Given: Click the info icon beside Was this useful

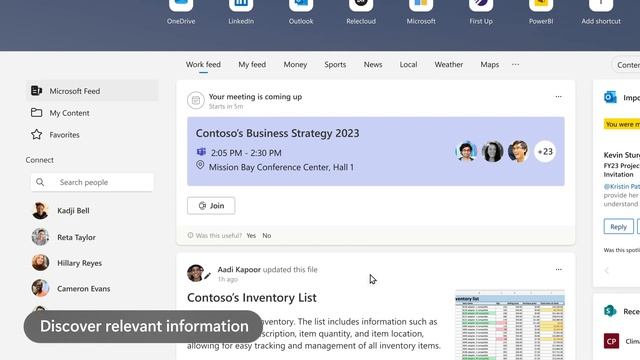Looking at the screenshot, I should click(x=190, y=235).
